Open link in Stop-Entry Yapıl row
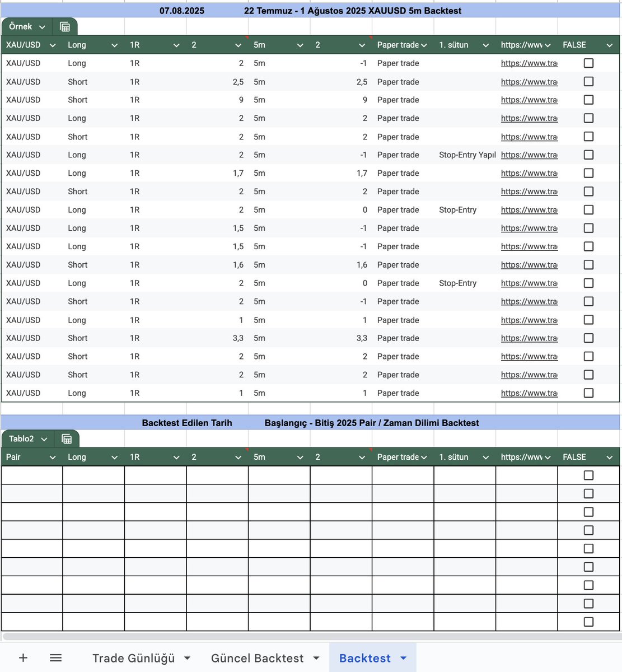Screen dimensions: 622x672 (x=529, y=155)
